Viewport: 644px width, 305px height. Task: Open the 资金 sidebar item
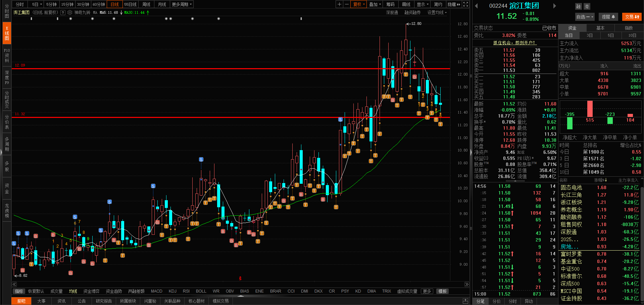(x=7, y=188)
